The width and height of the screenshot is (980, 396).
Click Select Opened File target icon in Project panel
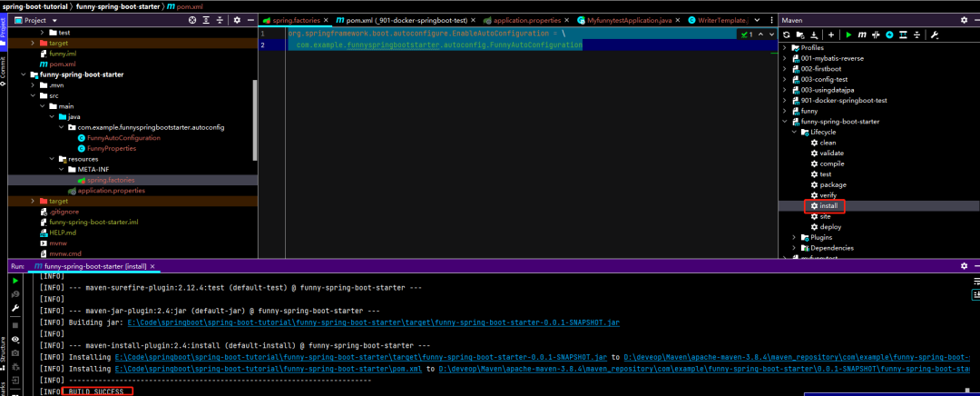[x=191, y=19]
